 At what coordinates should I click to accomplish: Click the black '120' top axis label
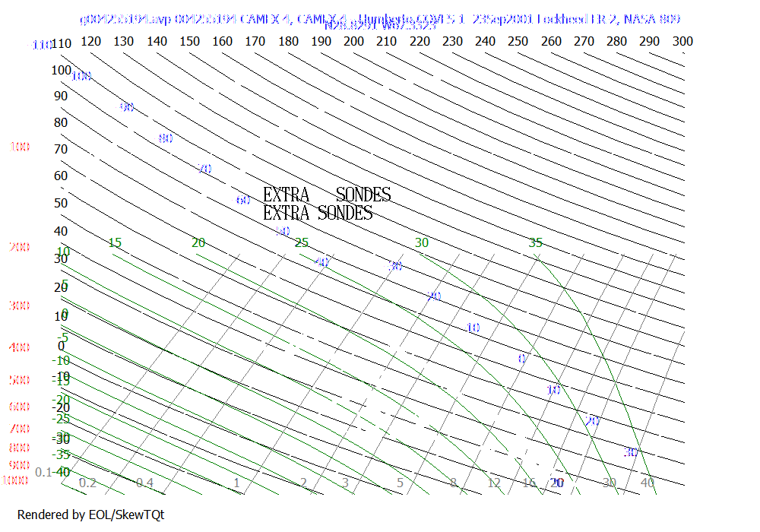pos(90,41)
